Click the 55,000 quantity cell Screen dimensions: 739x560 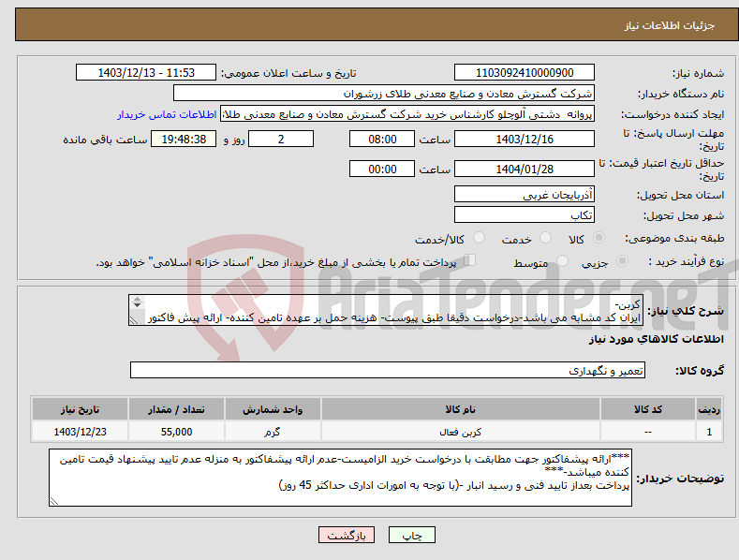(176, 432)
